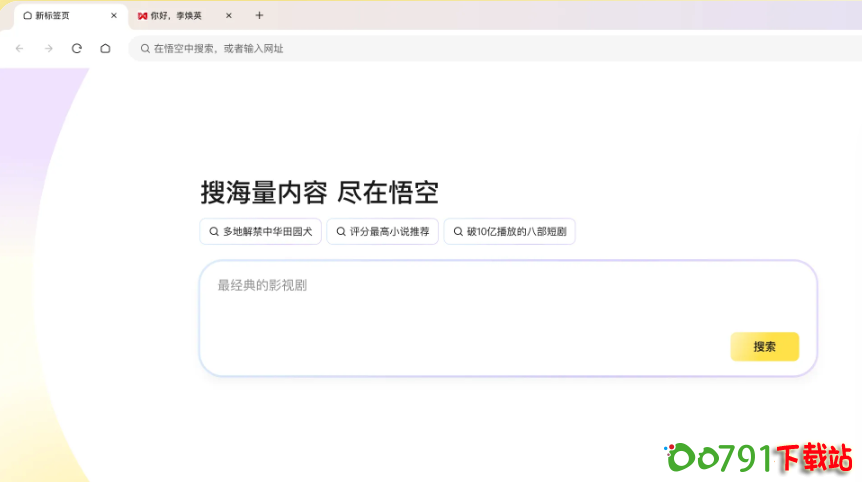Click the 搜海量内容 尽在悟空 headline
The width and height of the screenshot is (862, 482).
click(319, 192)
